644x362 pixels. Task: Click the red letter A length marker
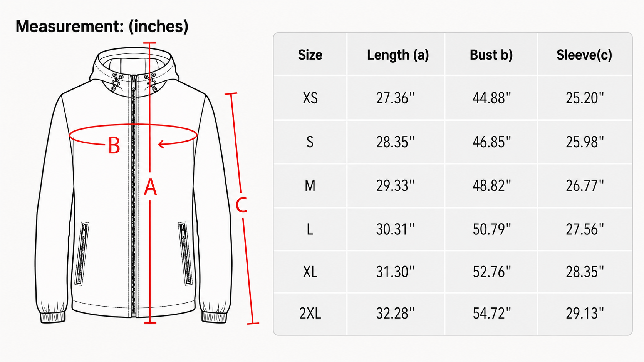(x=150, y=187)
